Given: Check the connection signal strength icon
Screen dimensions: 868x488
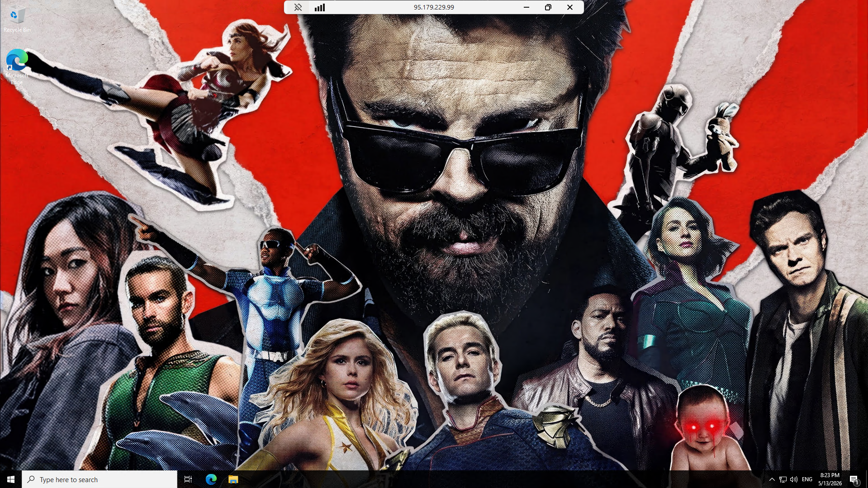Looking at the screenshot, I should 320,7.
